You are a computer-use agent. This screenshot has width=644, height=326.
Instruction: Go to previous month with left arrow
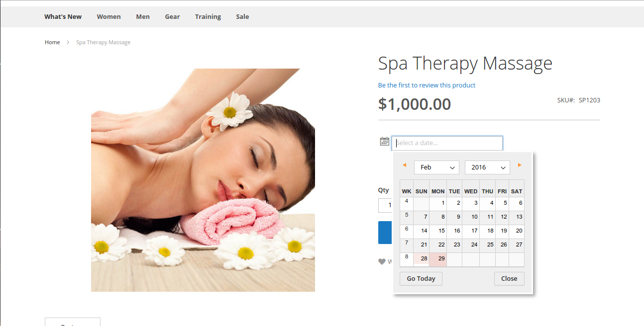(404, 165)
